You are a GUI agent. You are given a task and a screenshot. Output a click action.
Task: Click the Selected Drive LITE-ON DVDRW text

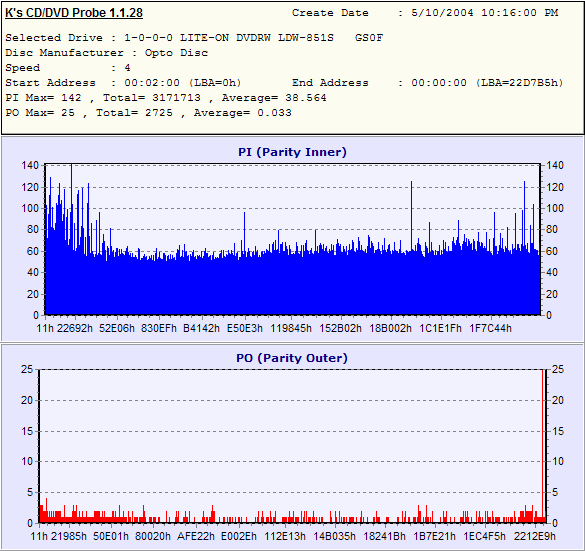point(194,38)
